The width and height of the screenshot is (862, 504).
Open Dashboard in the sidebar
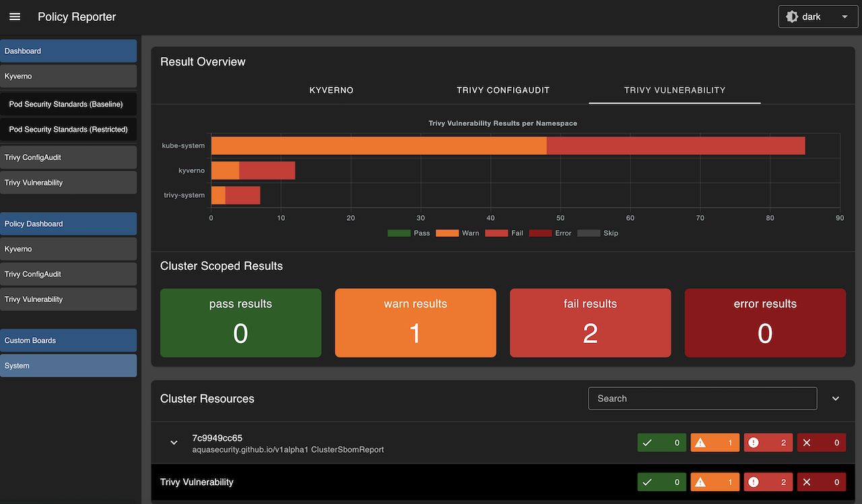coord(68,51)
